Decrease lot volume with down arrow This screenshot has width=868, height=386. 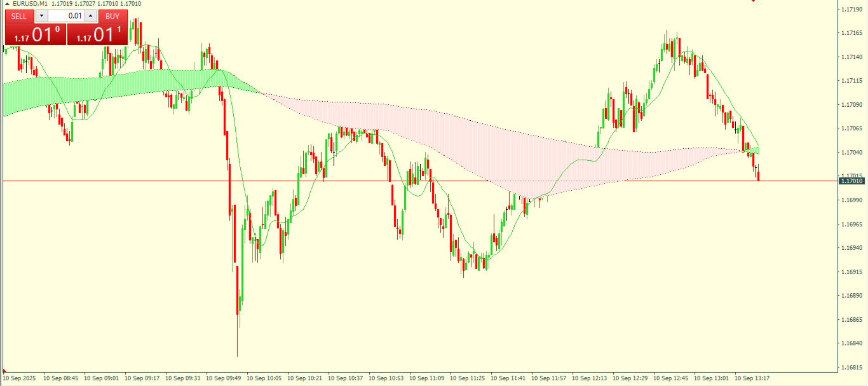coord(41,16)
